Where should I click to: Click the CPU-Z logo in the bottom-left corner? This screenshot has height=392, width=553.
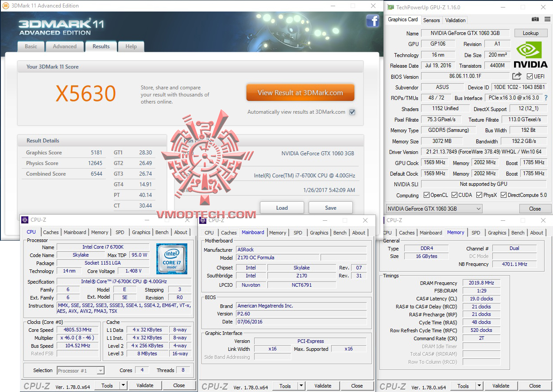click(x=36, y=385)
